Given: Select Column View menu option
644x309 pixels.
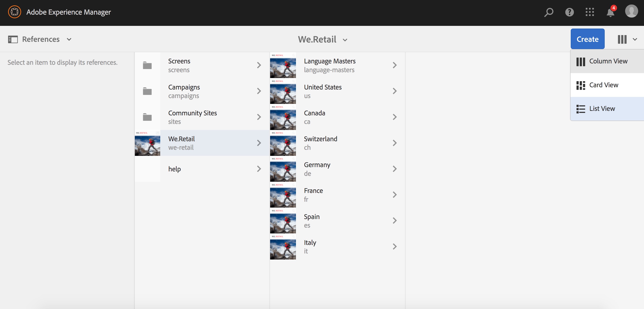Looking at the screenshot, I should coord(608,61).
